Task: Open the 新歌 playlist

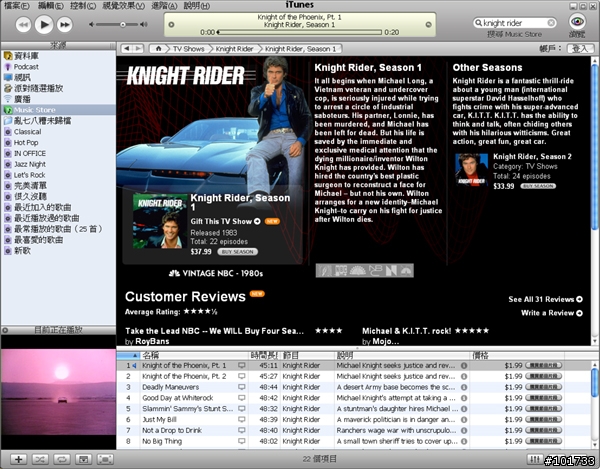Action: click(x=58, y=251)
